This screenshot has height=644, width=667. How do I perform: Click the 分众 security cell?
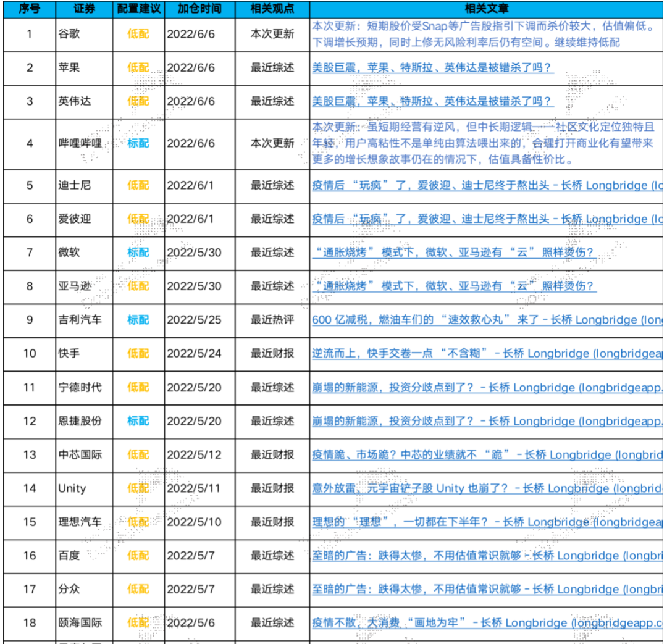click(84, 590)
